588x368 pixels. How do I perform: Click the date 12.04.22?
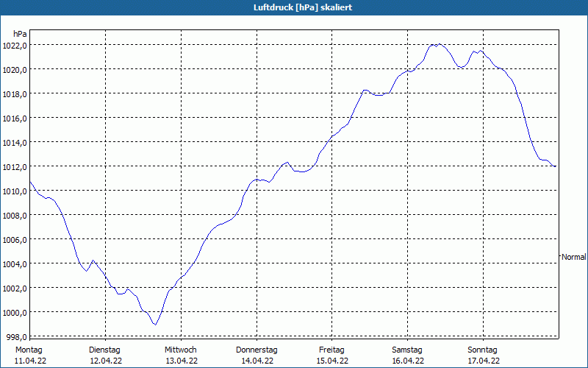click(x=106, y=361)
